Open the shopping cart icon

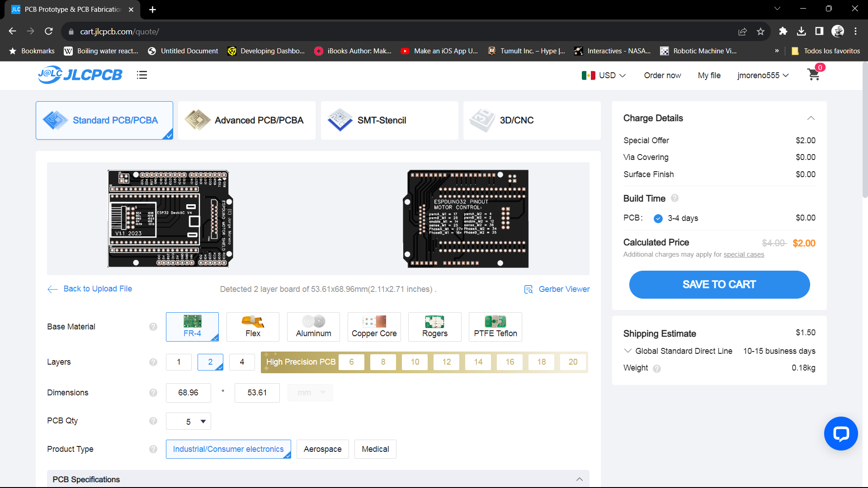[x=813, y=75]
